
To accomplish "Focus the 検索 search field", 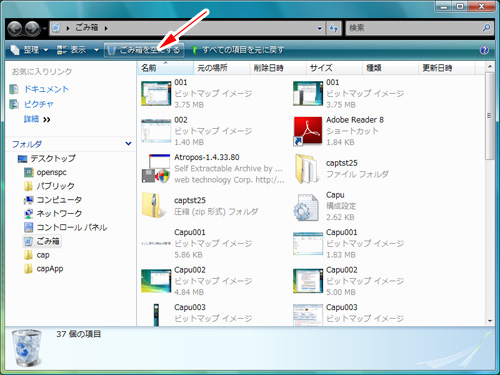I will [x=413, y=28].
